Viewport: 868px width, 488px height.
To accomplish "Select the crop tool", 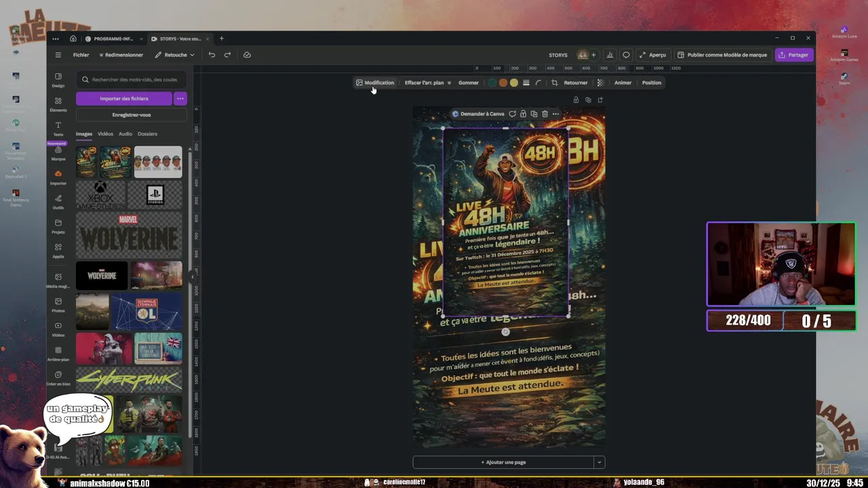I will 554,83.
